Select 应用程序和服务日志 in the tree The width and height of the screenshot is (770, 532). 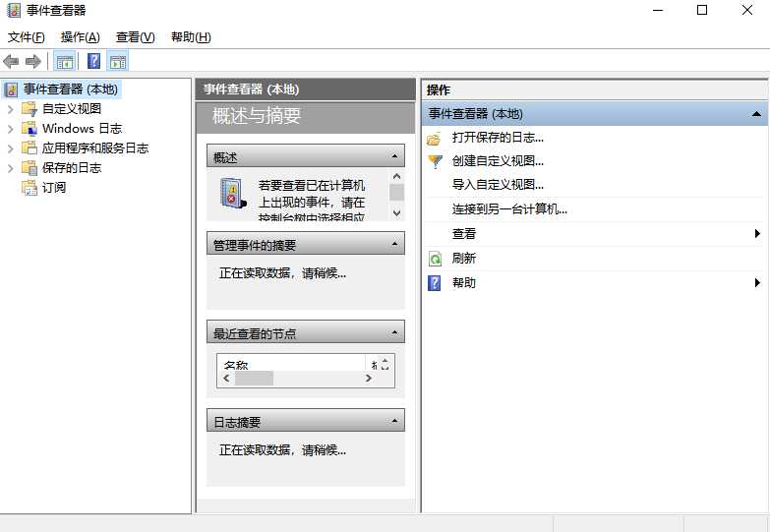(94, 148)
